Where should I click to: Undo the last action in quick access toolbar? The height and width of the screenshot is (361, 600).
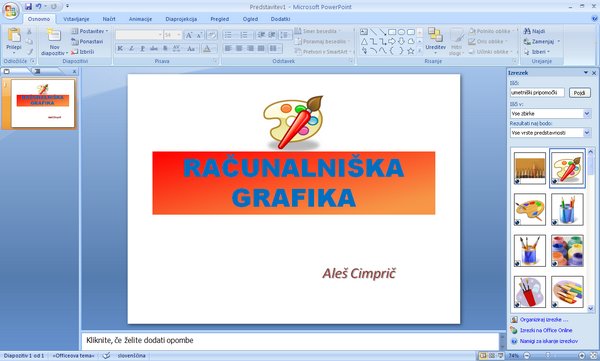[x=39, y=7]
